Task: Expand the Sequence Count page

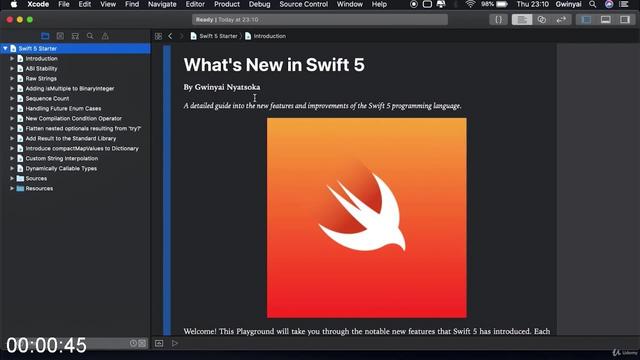Action: pos(12,98)
